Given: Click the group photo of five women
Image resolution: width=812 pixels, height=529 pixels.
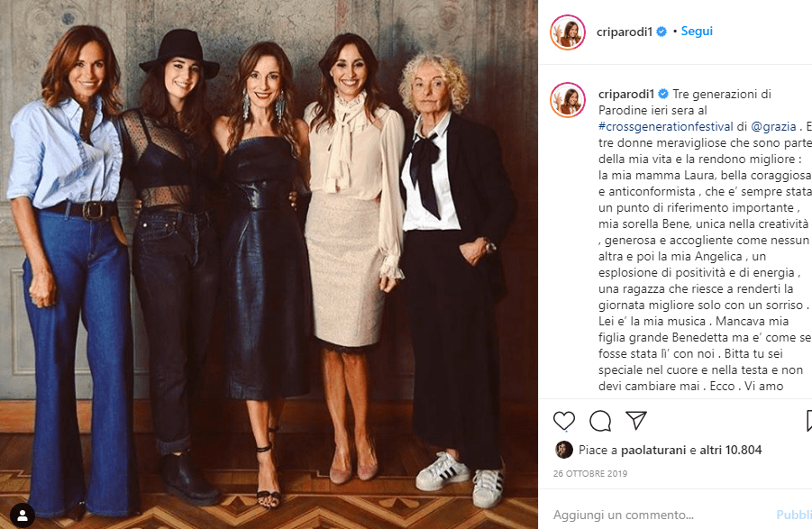Looking at the screenshot, I should tap(269, 265).
